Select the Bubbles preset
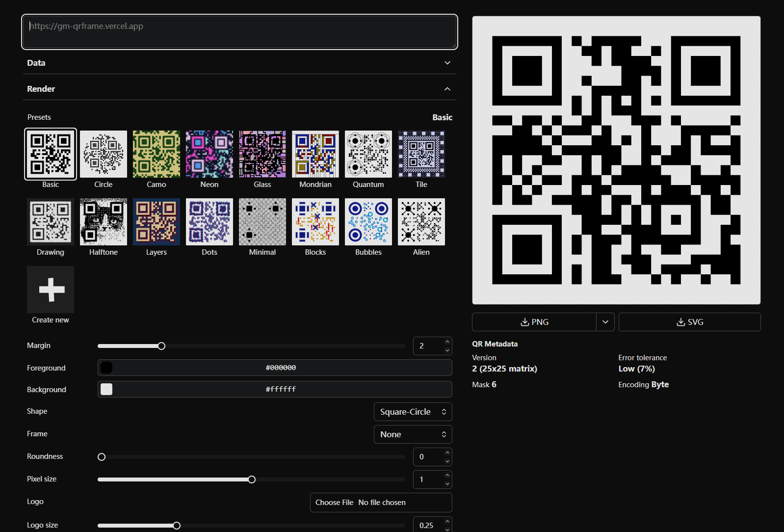The height and width of the screenshot is (532, 784). 368,222
